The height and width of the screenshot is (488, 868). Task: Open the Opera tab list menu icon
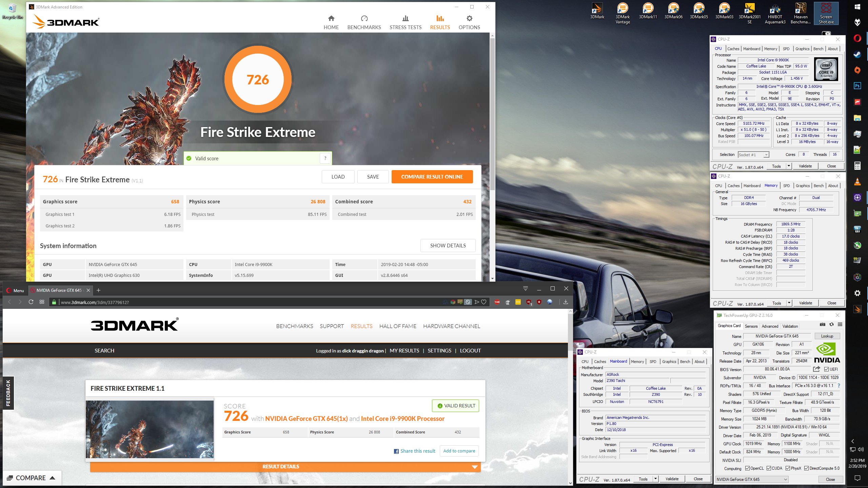(x=526, y=288)
